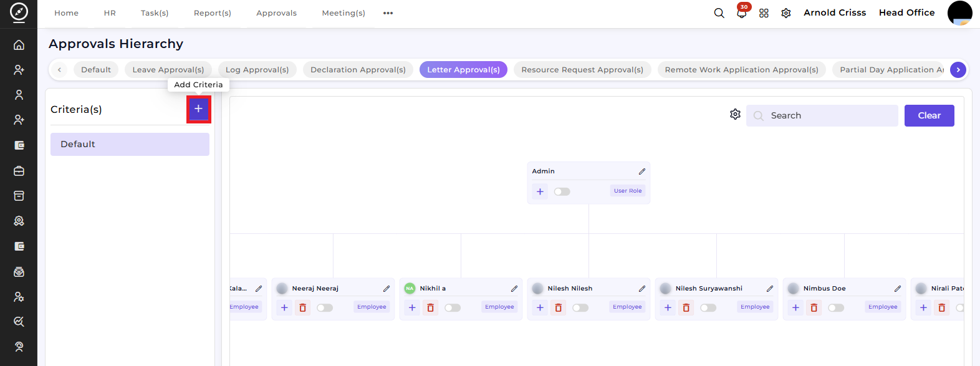Delete the Nilesh Nilesh node
This screenshot has height=366, width=980.
pyautogui.click(x=558, y=307)
